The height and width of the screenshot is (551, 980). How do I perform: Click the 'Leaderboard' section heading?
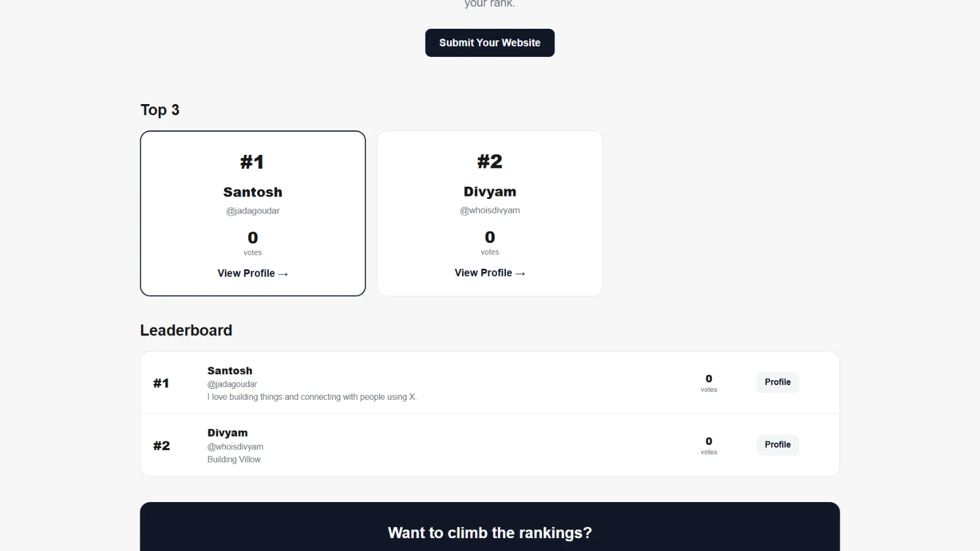(186, 331)
